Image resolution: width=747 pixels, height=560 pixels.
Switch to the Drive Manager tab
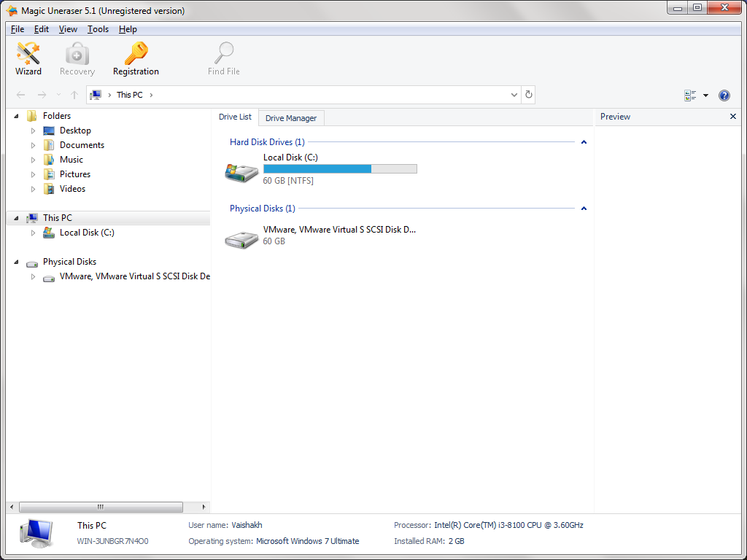pos(291,118)
